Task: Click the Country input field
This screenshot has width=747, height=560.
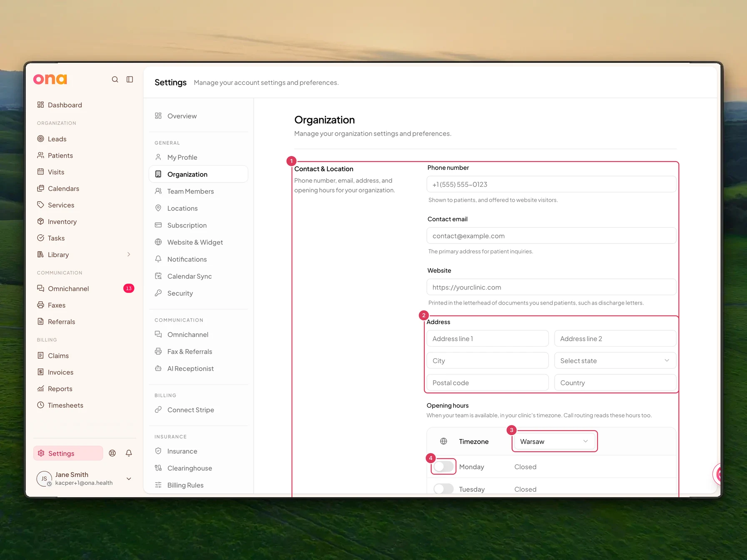Action: (615, 383)
